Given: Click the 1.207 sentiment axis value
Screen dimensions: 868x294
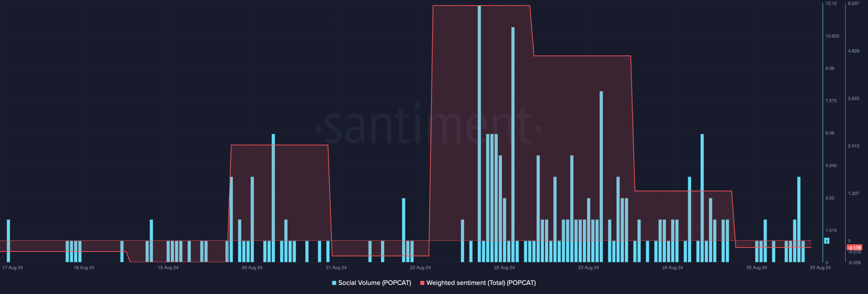Looking at the screenshot, I should pos(853,193).
